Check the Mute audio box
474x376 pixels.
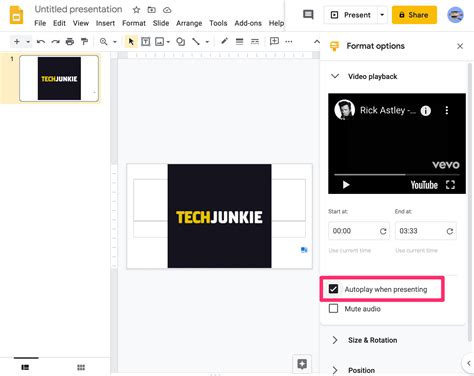click(333, 308)
